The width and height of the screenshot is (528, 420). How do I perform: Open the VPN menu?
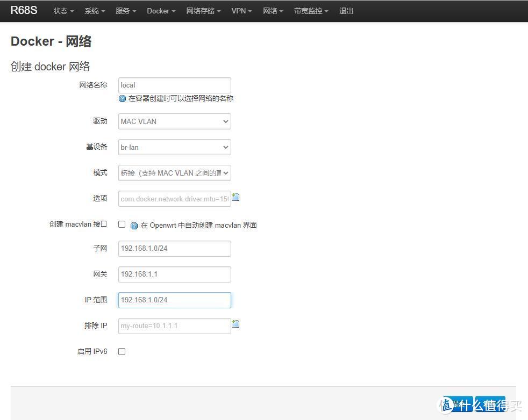[x=241, y=11]
